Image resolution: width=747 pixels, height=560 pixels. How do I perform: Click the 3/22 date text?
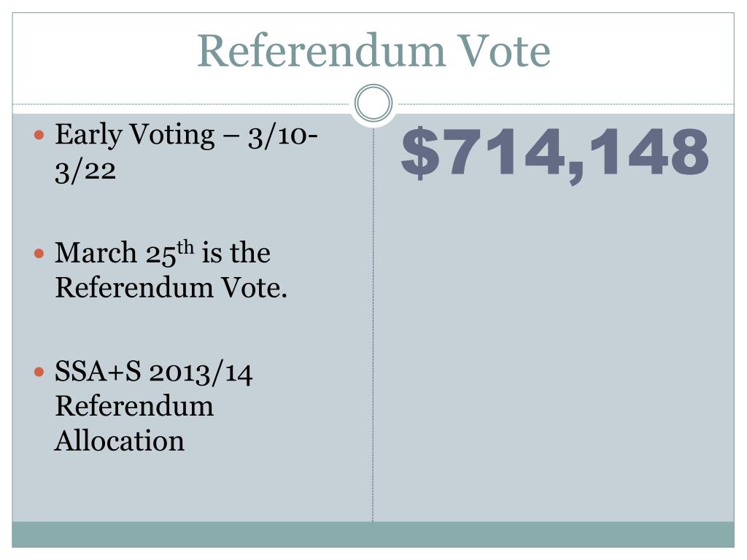(85, 171)
